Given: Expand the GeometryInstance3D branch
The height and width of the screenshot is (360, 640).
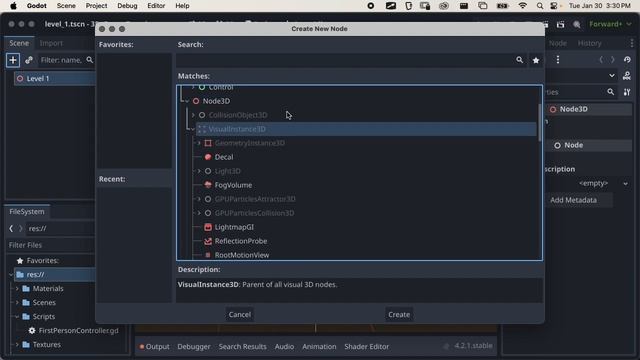Looking at the screenshot, I should click(199, 143).
